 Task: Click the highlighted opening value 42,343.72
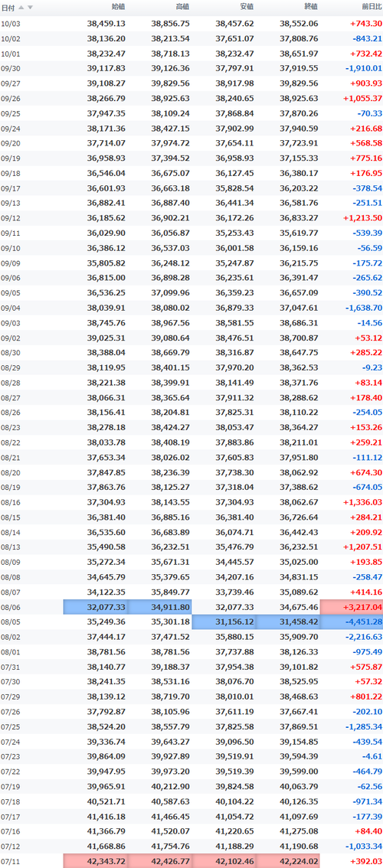coord(106,861)
